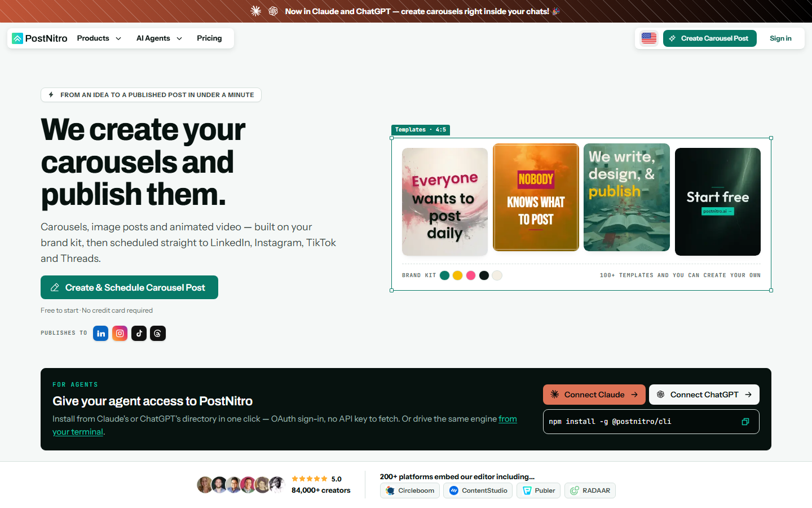Click '200+ platforms embed our editor' text
This screenshot has height=508, width=812.
(x=457, y=476)
